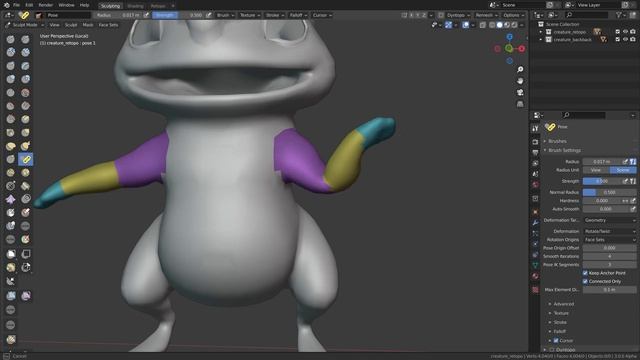Image resolution: width=640 pixels, height=360 pixels.
Task: Toggle Y axis symmetry button in header
Action: coord(418,15)
